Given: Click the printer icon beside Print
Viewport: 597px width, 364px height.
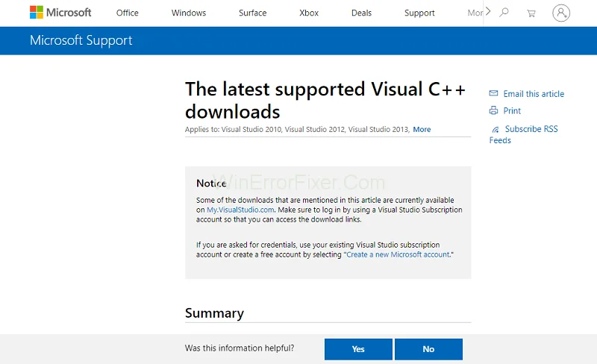Looking at the screenshot, I should click(x=493, y=110).
